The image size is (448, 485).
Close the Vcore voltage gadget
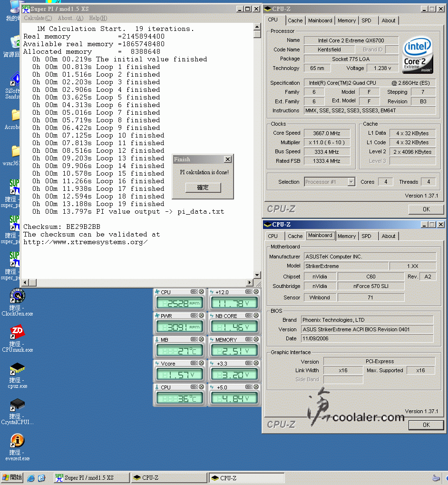[202, 363]
